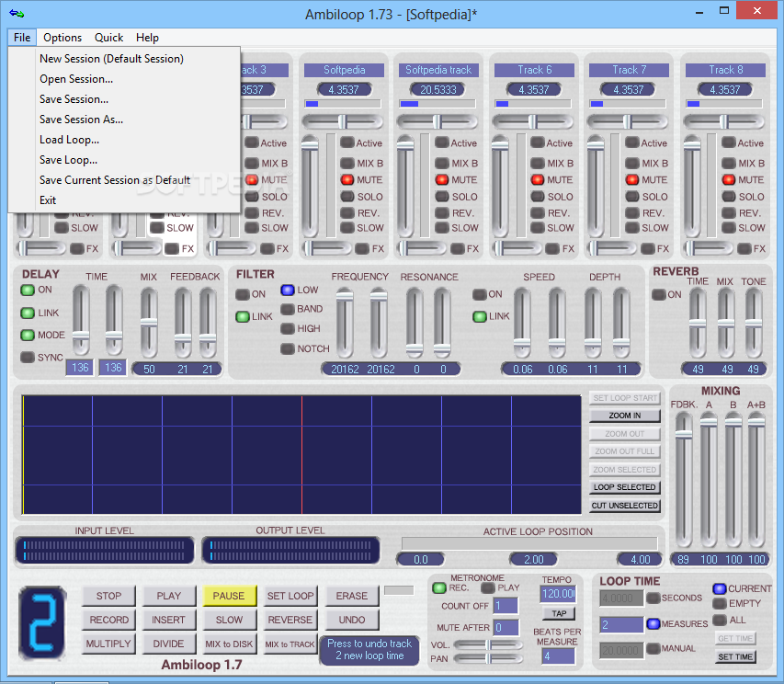Click the ZOOM IN button

click(x=624, y=416)
